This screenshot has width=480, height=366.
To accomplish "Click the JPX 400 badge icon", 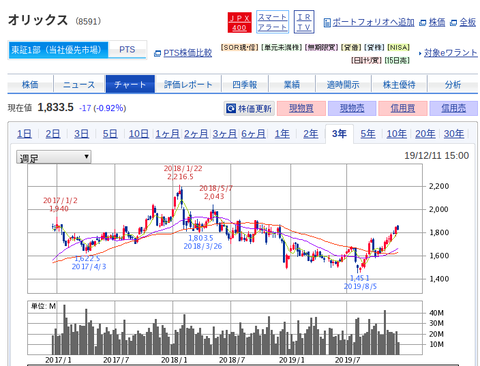I will coord(239,22).
